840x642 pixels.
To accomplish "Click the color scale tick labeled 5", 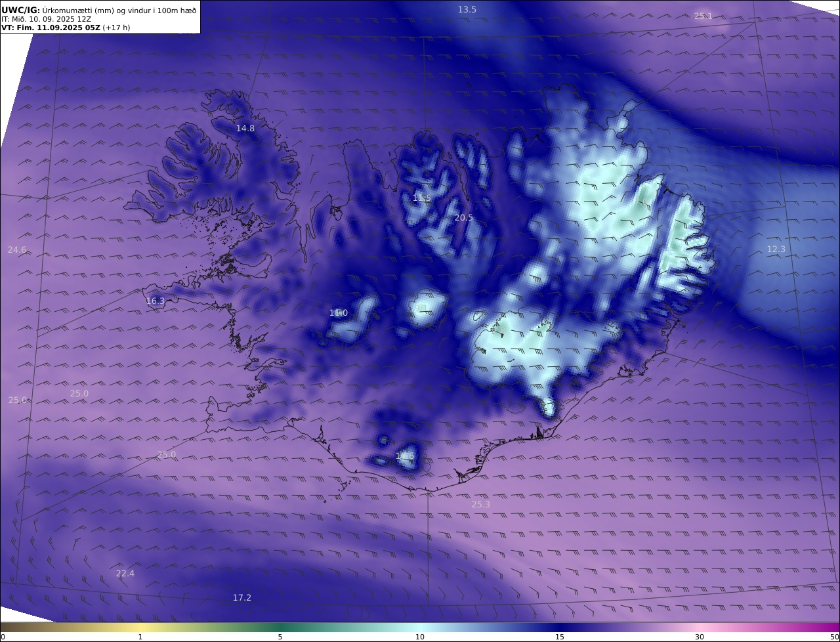I will click(280, 637).
